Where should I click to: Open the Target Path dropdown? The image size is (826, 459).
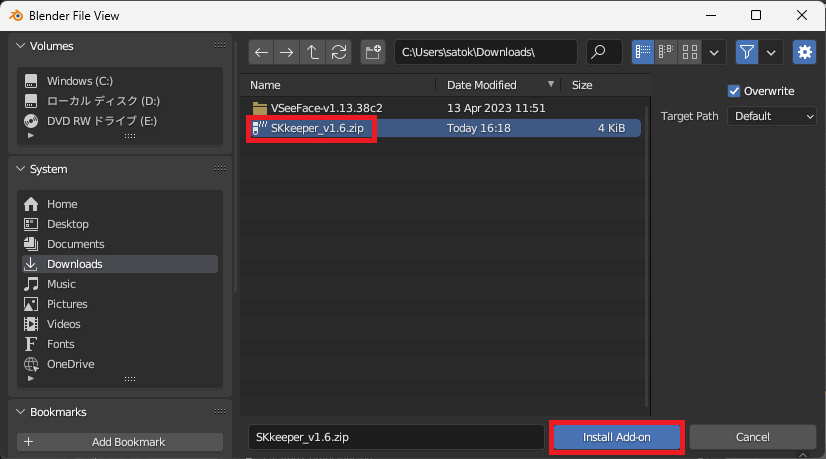click(772, 116)
